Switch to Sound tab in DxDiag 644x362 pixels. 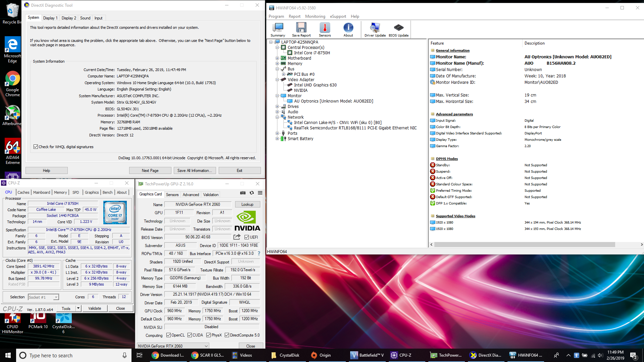click(85, 18)
